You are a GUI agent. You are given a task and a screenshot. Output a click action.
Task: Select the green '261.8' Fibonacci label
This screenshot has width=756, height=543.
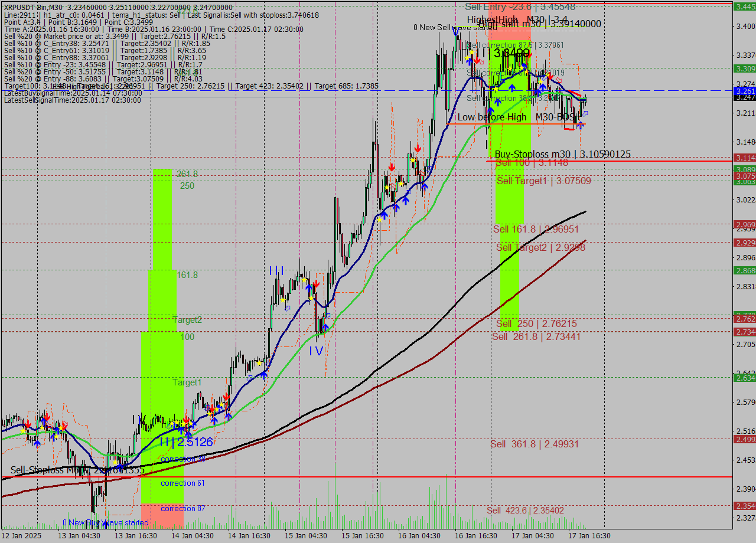(x=187, y=174)
